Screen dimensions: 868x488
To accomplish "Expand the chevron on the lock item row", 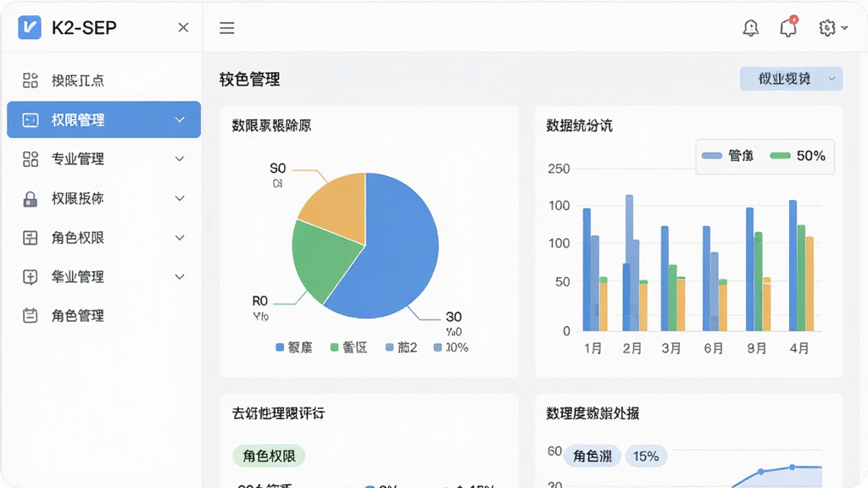I will click(180, 198).
